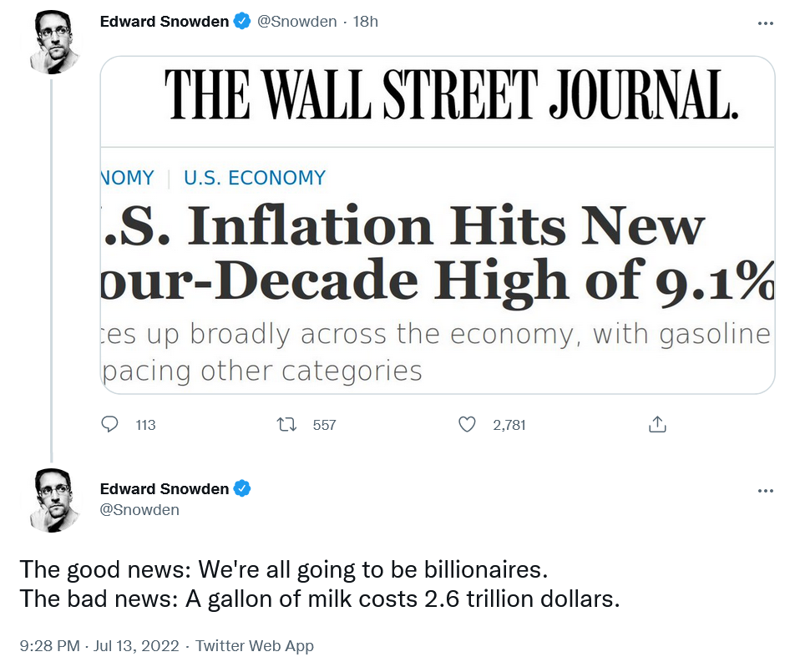Screen dimensions: 805x672
Task: Click the @Snowden handle on the top tweet
Action: click(296, 22)
